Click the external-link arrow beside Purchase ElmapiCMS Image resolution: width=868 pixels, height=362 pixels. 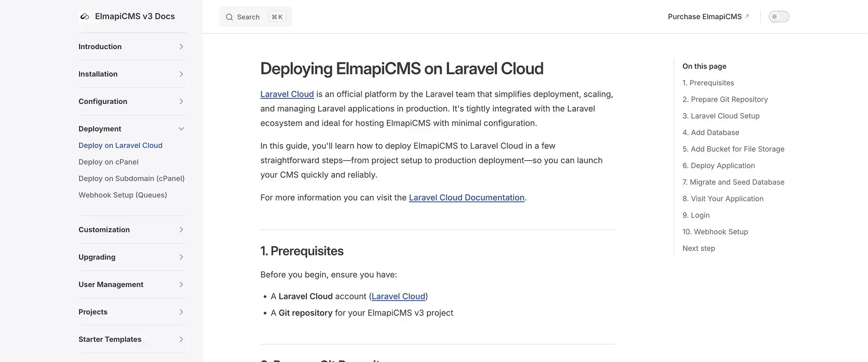coord(747,17)
